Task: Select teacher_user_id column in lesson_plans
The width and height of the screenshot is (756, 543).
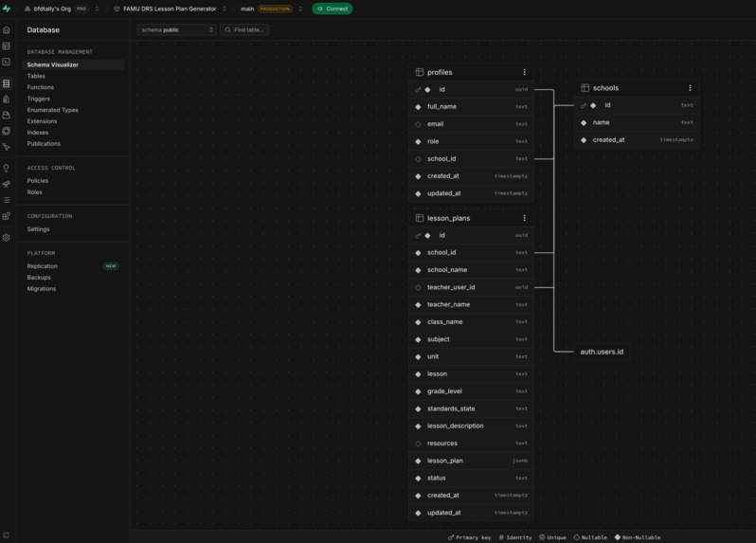Action: click(471, 287)
